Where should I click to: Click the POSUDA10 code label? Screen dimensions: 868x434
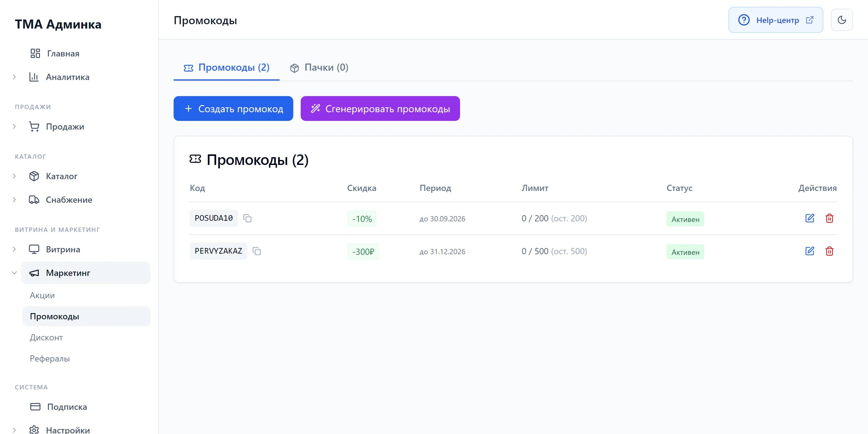[214, 218]
